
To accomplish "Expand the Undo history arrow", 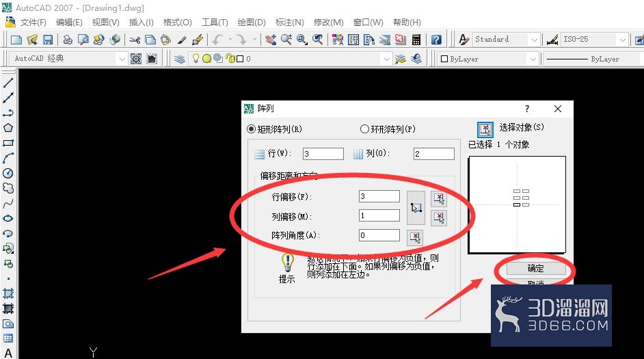I will coord(230,40).
